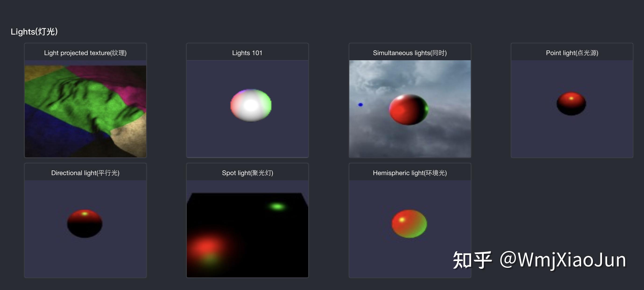This screenshot has height=290, width=644.
Task: Click the "Lights(灯光)" section heading
Action: coord(35,32)
